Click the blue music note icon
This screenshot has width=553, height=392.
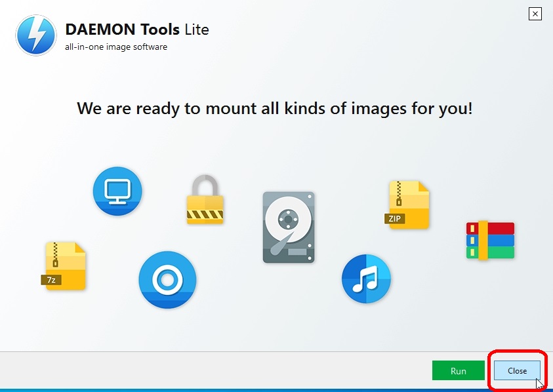pos(366,279)
